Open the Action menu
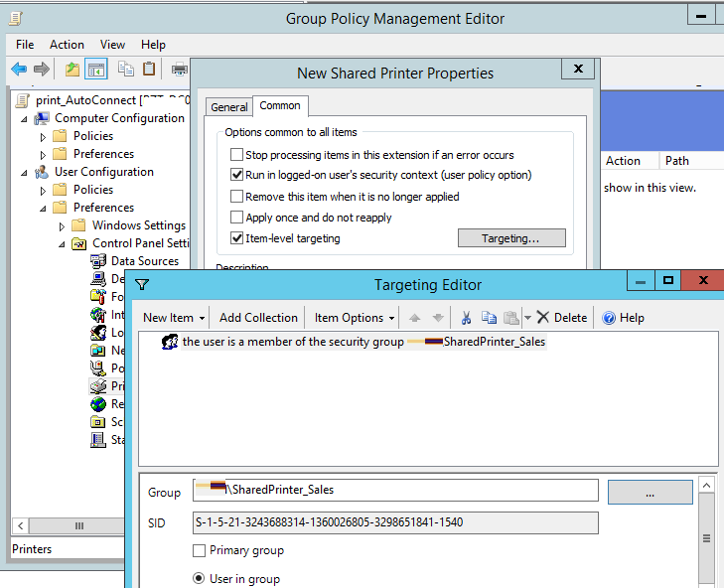The height and width of the screenshot is (588, 724). [x=67, y=45]
